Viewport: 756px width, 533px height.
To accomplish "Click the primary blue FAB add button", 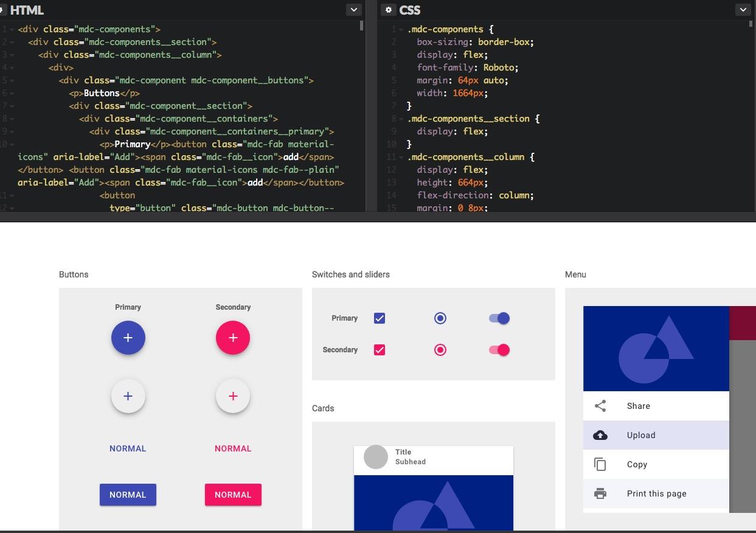I will (128, 338).
